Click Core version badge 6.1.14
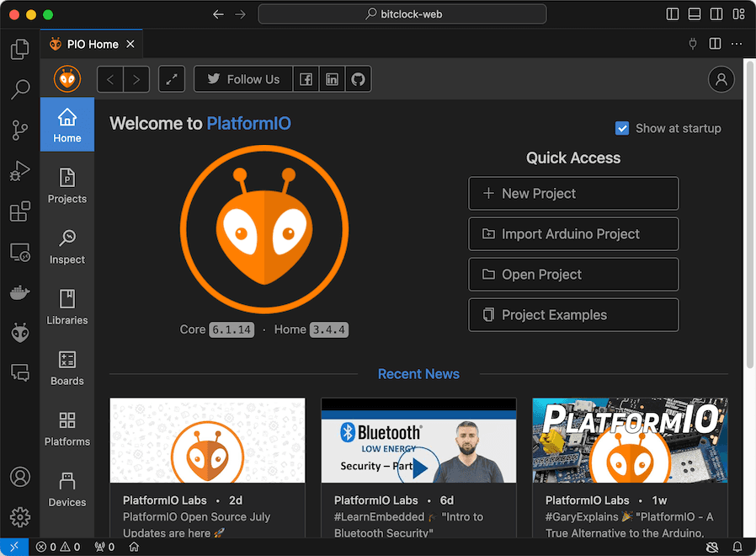756x556 pixels. (232, 329)
